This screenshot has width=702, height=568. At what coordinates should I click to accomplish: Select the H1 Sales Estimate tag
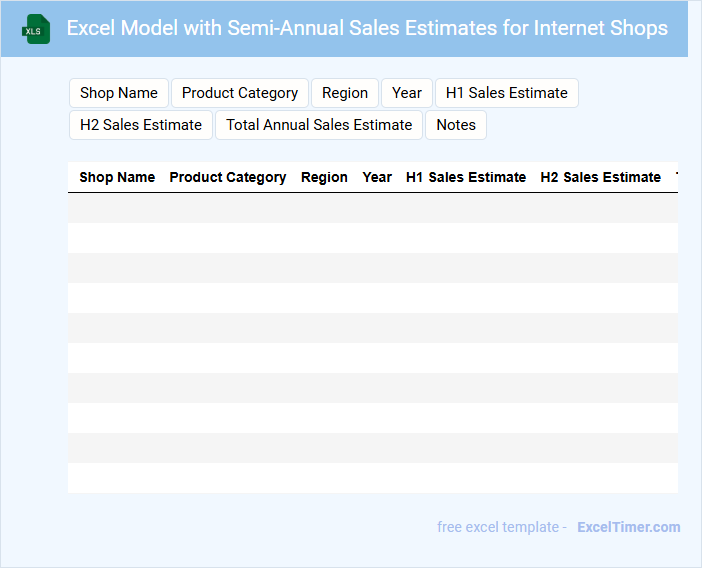click(x=506, y=93)
